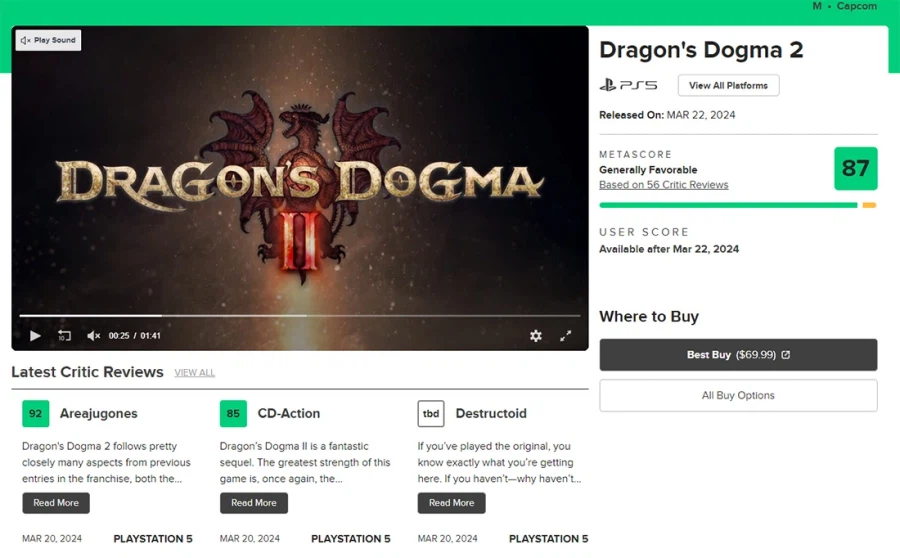900x558 pixels.
Task: View all latest critic reviews
Action: tap(194, 373)
